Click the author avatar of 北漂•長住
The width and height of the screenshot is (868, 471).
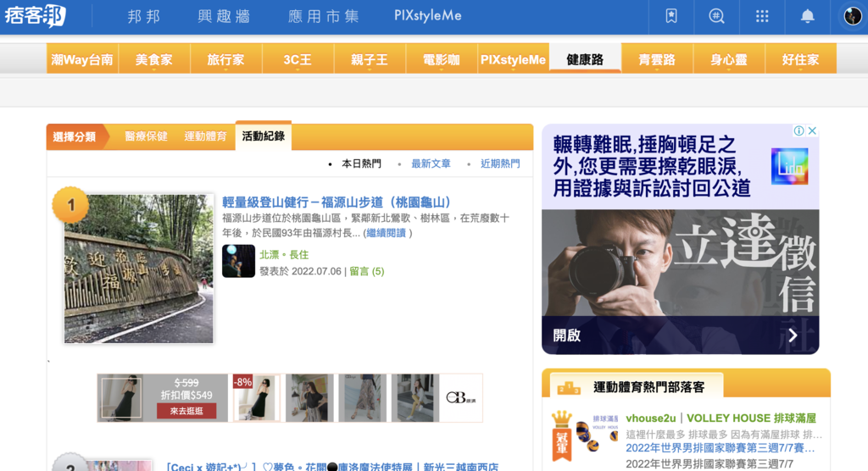click(238, 261)
